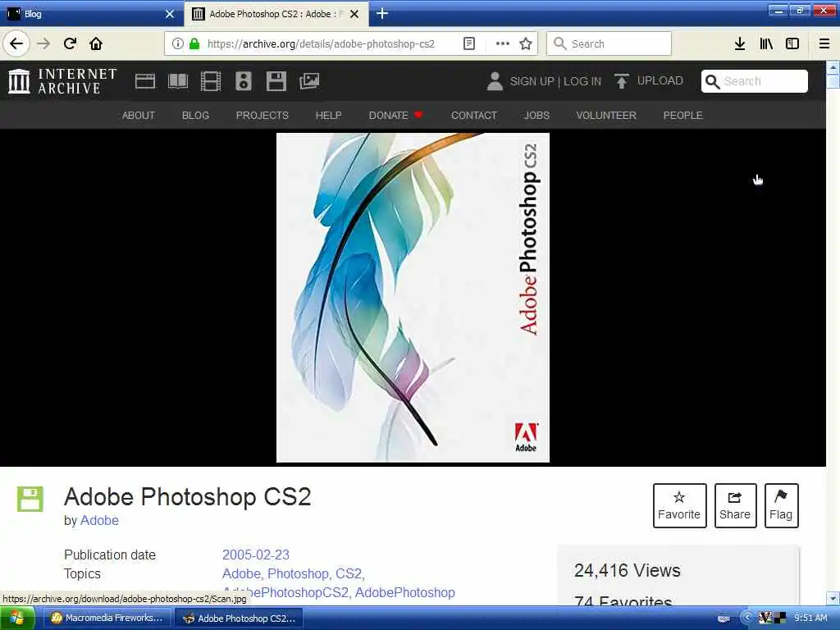Screen dimensions: 840x630
Task: Click the page scrollbar up arrow
Action: [x=833, y=67]
